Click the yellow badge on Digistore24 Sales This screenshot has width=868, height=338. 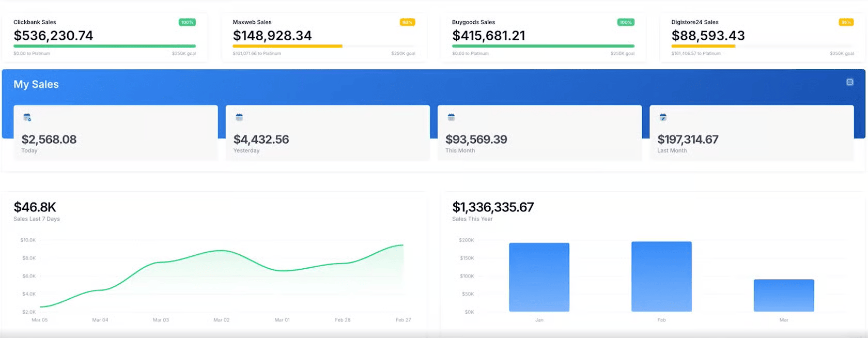846,22
